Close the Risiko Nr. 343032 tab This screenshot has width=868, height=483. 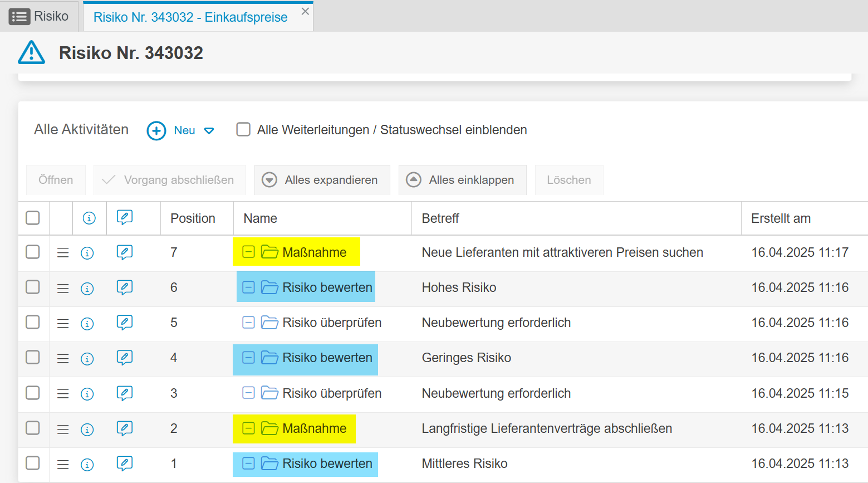pos(305,11)
